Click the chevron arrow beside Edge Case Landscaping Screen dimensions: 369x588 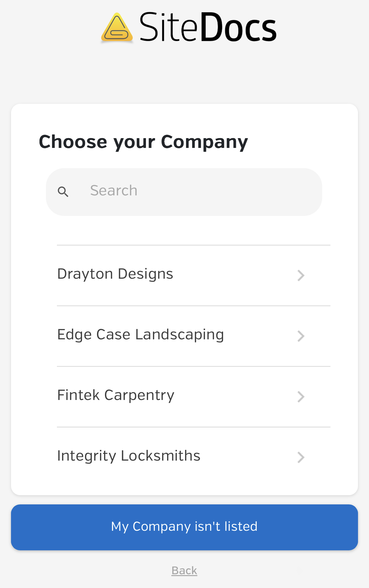point(301,336)
